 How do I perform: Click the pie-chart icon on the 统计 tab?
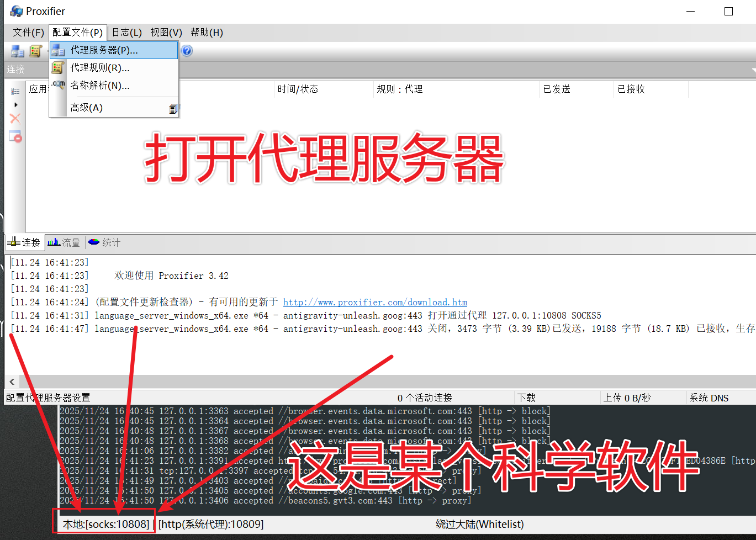pyautogui.click(x=93, y=242)
